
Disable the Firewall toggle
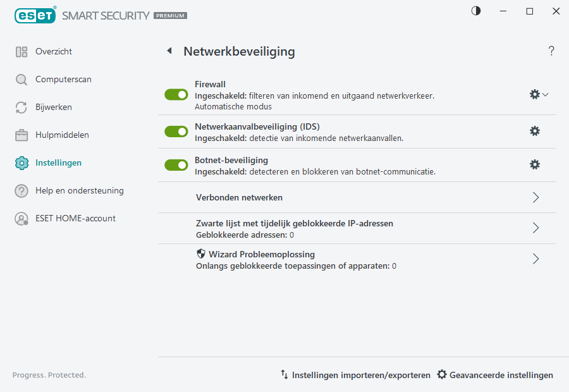tap(176, 94)
